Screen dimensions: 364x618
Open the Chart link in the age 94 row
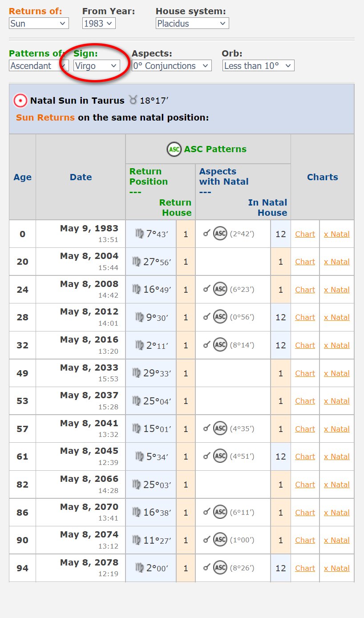(x=304, y=568)
